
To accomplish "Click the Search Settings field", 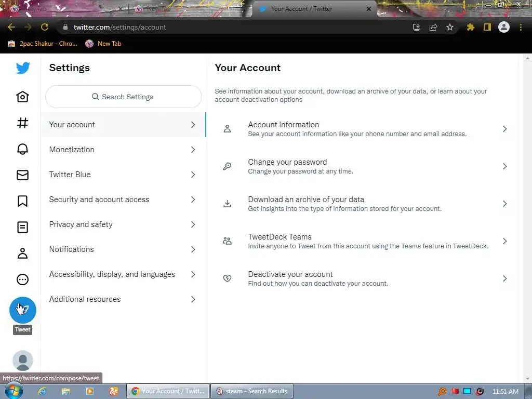I will pos(124,97).
